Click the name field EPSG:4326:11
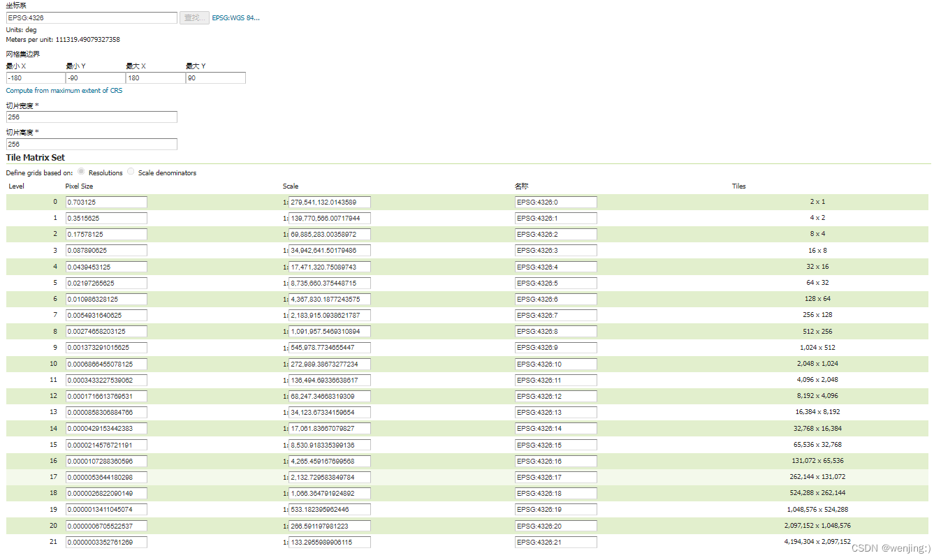The image size is (941, 560). [556, 380]
